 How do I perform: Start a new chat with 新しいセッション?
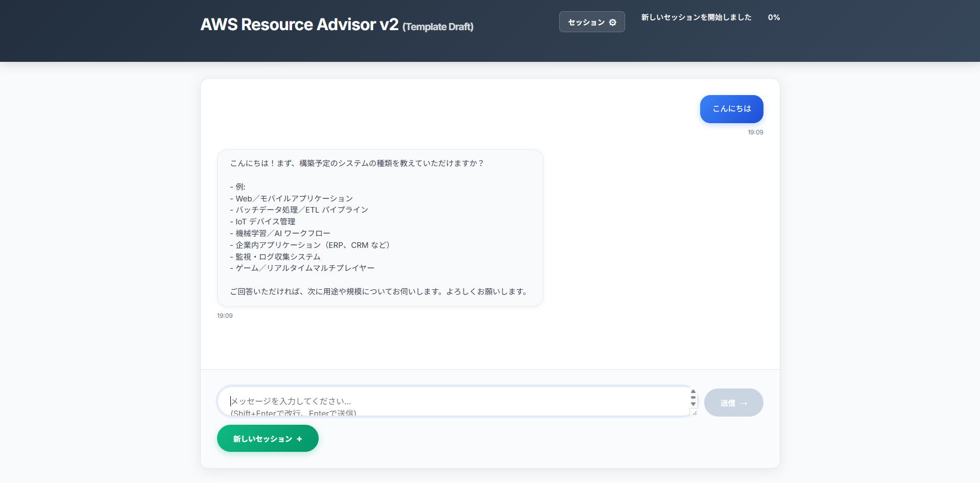pyautogui.click(x=267, y=439)
